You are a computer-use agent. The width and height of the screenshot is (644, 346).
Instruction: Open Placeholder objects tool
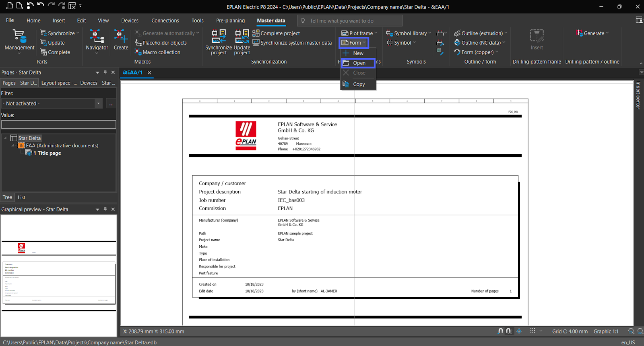161,43
